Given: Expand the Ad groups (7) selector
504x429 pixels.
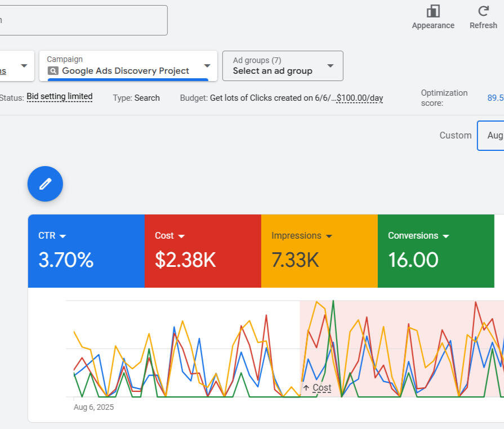Looking at the screenshot, I should point(331,66).
